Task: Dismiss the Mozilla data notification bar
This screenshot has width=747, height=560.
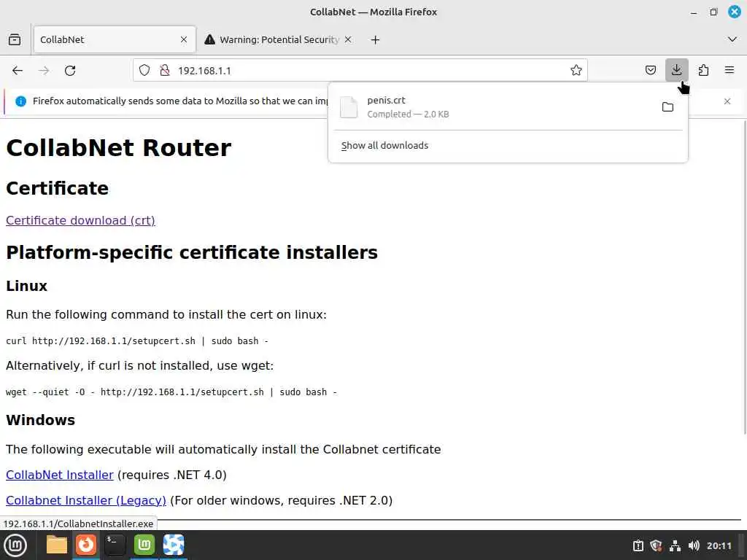Action: pyautogui.click(x=727, y=101)
